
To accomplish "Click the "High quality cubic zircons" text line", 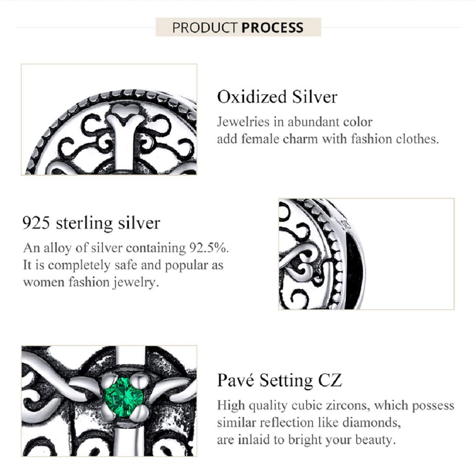I will 336,405.
